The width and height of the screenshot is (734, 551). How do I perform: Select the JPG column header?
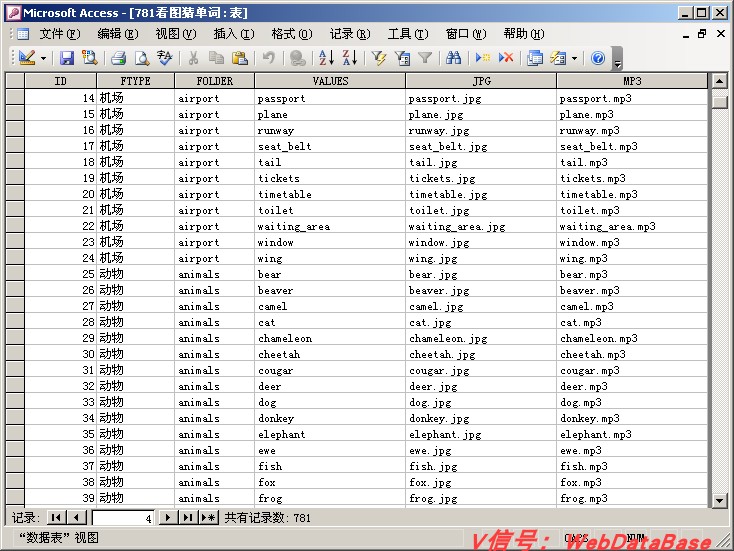(481, 81)
